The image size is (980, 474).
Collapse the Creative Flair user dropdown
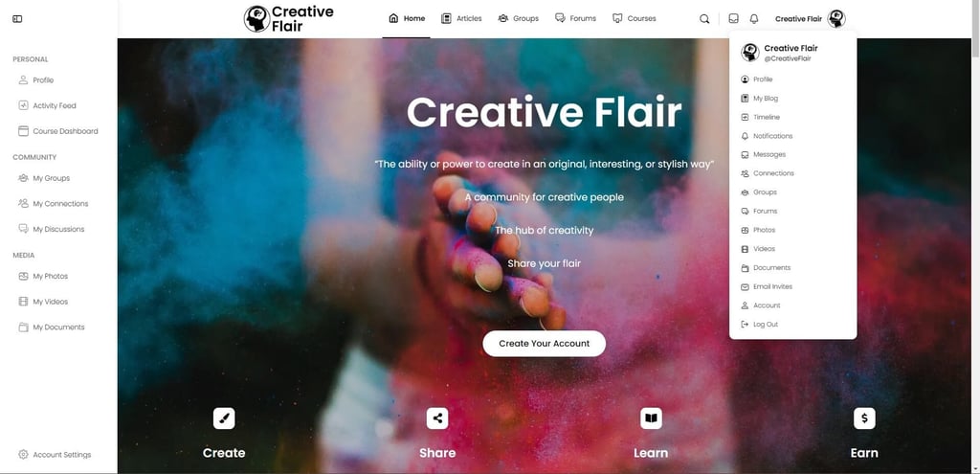[x=810, y=19]
